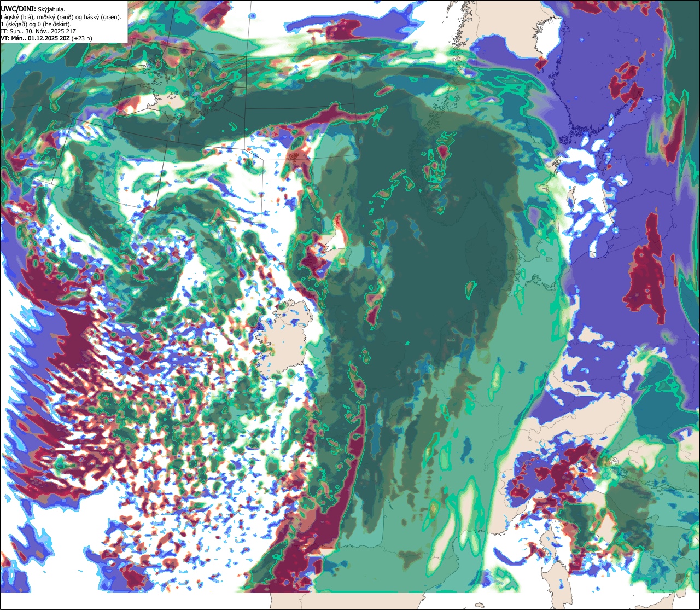
Task: Click the word 'Skýjahula.' in the legend
Action: pos(51,10)
